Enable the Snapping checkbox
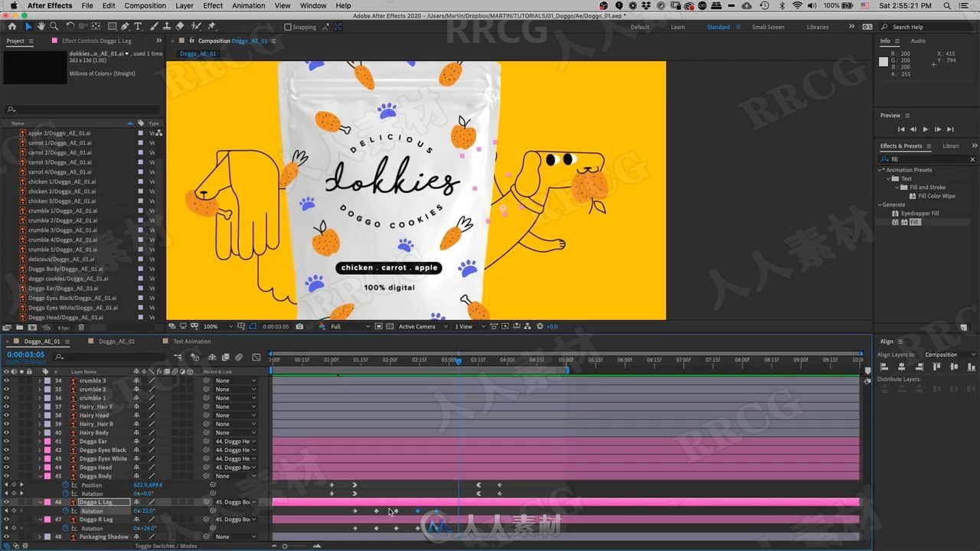The width and height of the screenshot is (980, 551). (288, 27)
